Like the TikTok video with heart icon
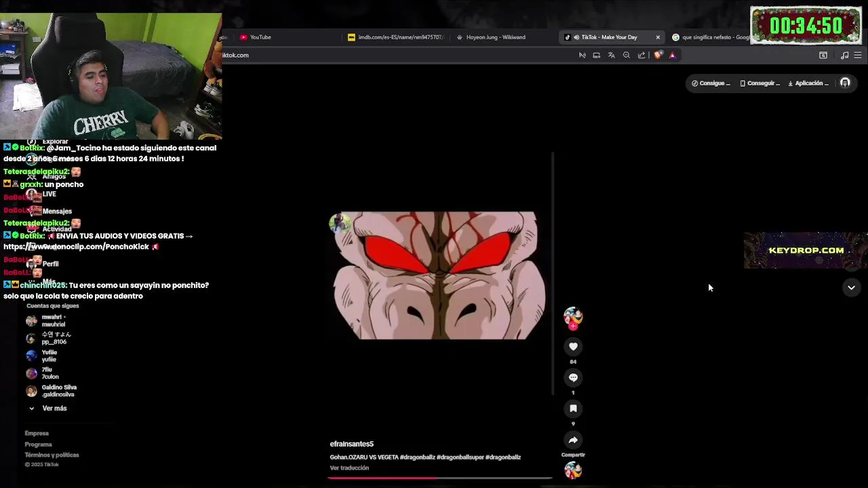The width and height of the screenshot is (868, 488). coord(573,346)
